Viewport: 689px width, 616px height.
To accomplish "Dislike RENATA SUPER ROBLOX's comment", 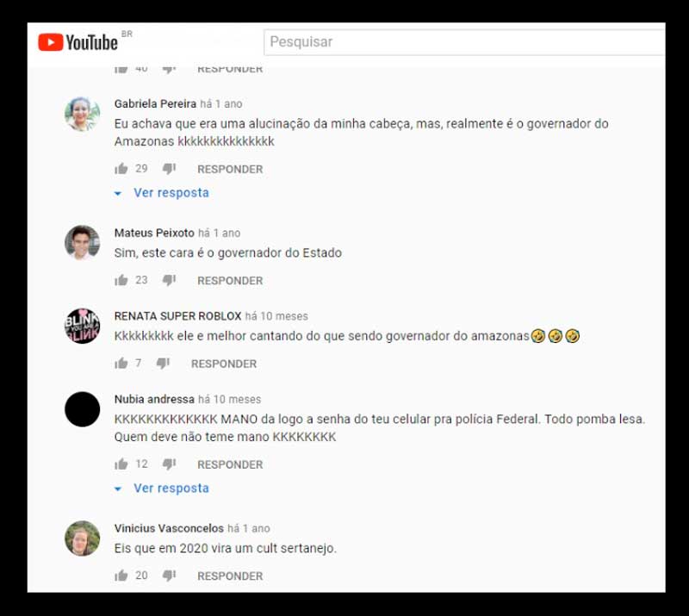I will coord(163,364).
